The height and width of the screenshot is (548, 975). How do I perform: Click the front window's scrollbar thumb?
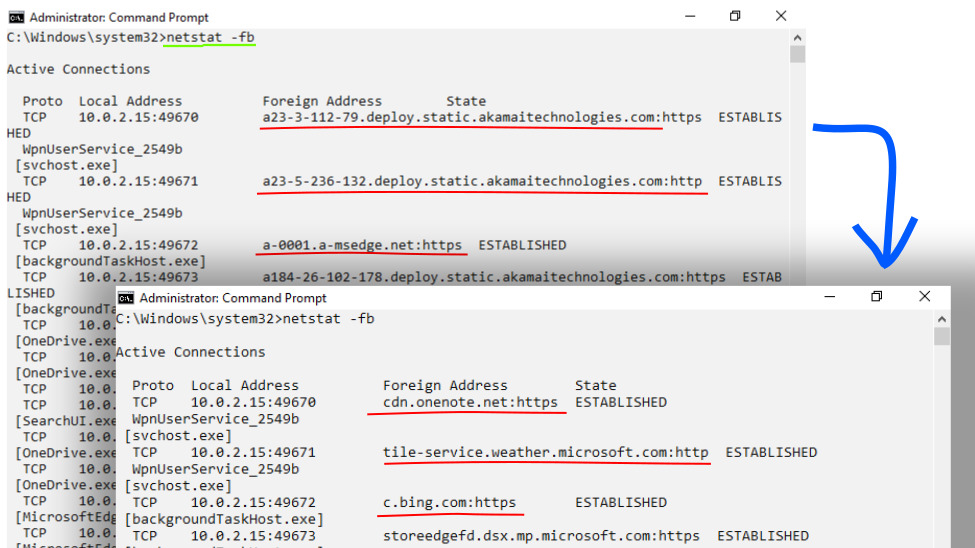(x=942, y=337)
